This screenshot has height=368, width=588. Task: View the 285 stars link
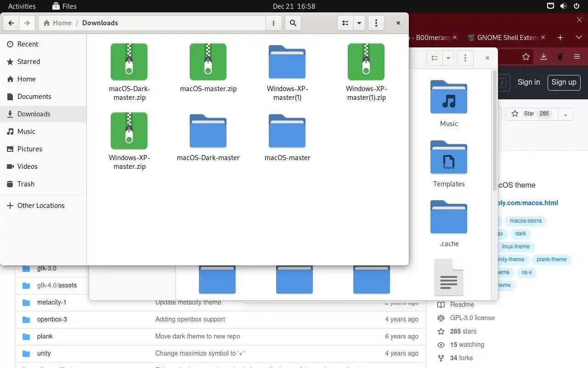click(x=463, y=331)
